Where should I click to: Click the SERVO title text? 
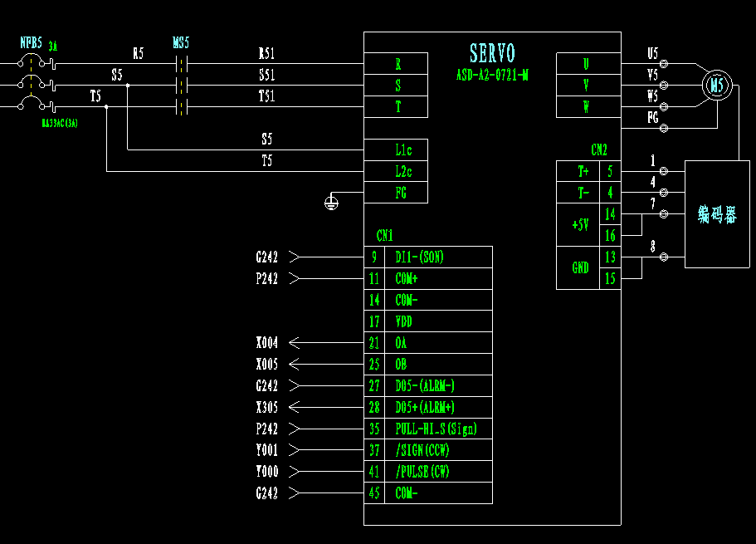pos(492,55)
